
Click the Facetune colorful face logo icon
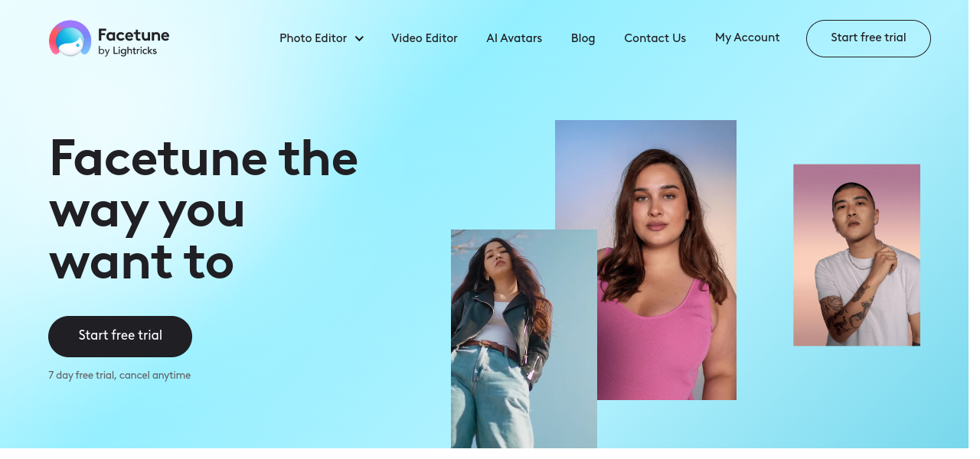70,38
